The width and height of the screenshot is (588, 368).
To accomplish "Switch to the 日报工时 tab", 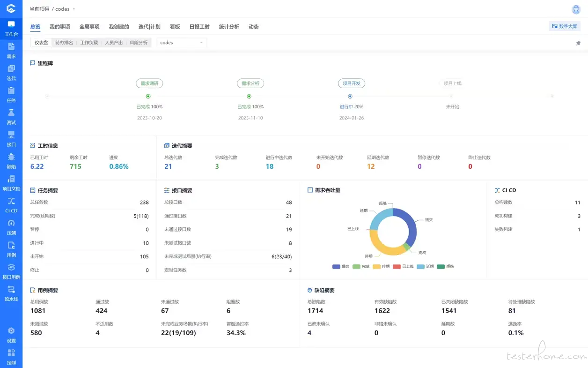I will point(199,27).
